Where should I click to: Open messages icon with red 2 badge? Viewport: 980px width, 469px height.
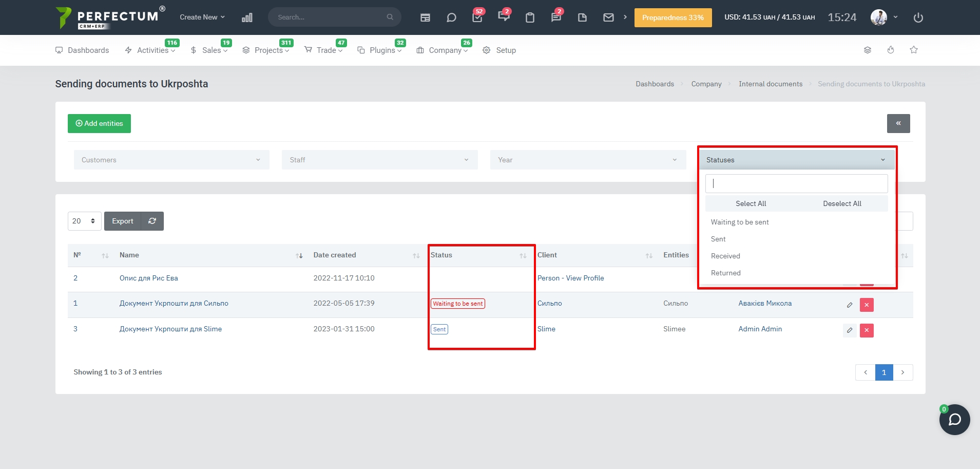[556, 16]
